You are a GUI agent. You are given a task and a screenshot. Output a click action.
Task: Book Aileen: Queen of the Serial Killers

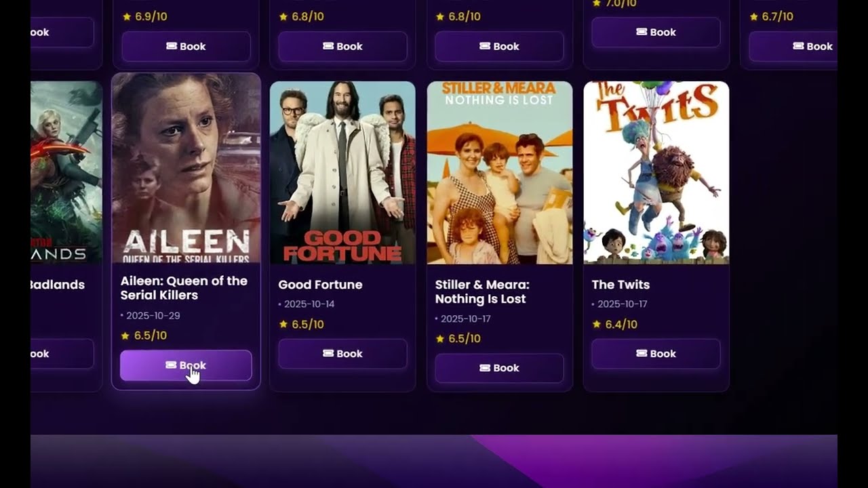(x=186, y=365)
